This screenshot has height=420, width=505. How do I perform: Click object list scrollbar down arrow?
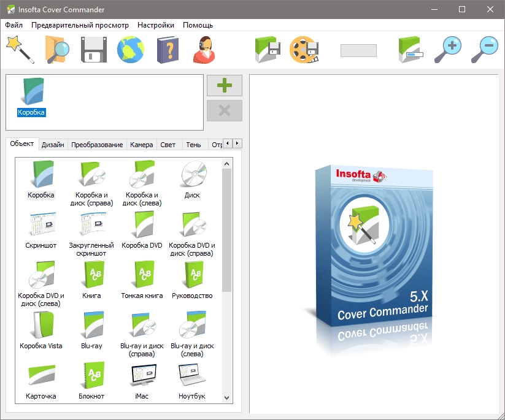(227, 398)
